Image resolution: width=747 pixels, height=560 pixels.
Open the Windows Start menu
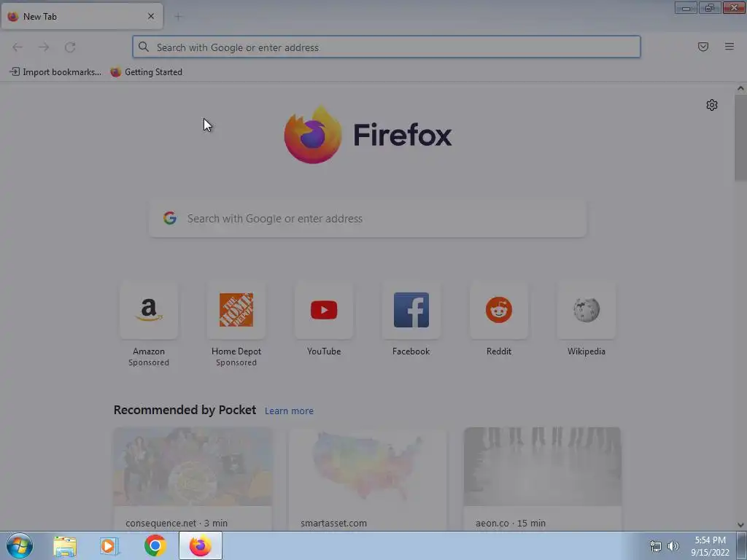tap(20, 545)
